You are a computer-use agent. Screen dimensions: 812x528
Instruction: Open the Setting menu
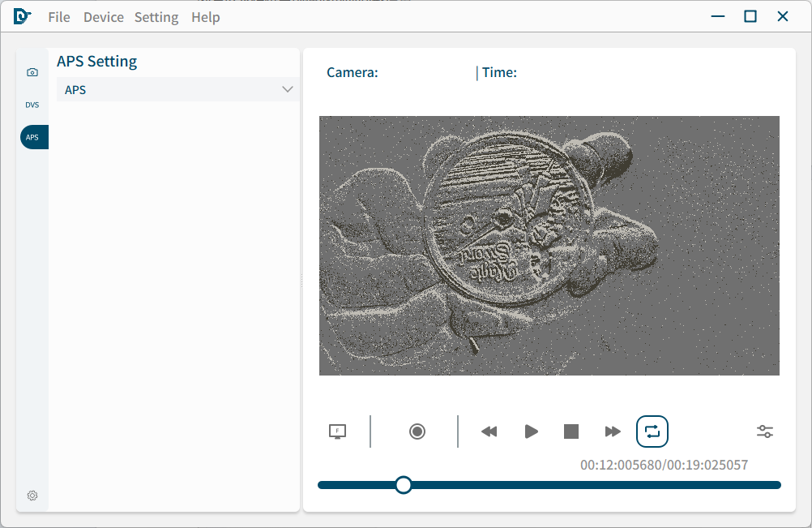pyautogui.click(x=156, y=17)
